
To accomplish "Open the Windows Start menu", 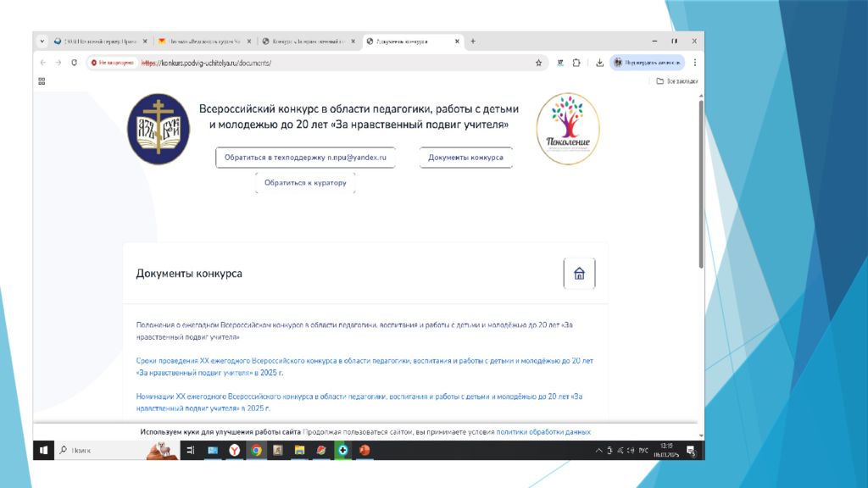I will coord(43,451).
